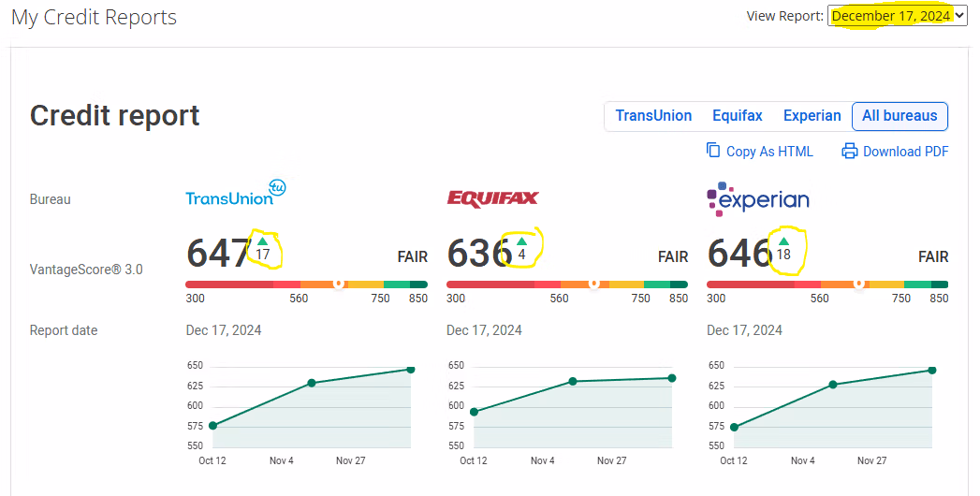Click the Equifax logo
Viewport: 980px width, 496px height.
[492, 198]
